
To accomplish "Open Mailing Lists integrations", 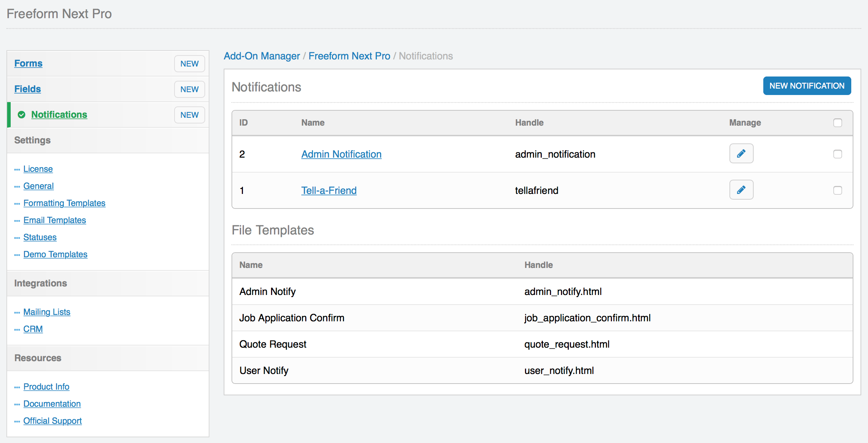I will coord(47,312).
